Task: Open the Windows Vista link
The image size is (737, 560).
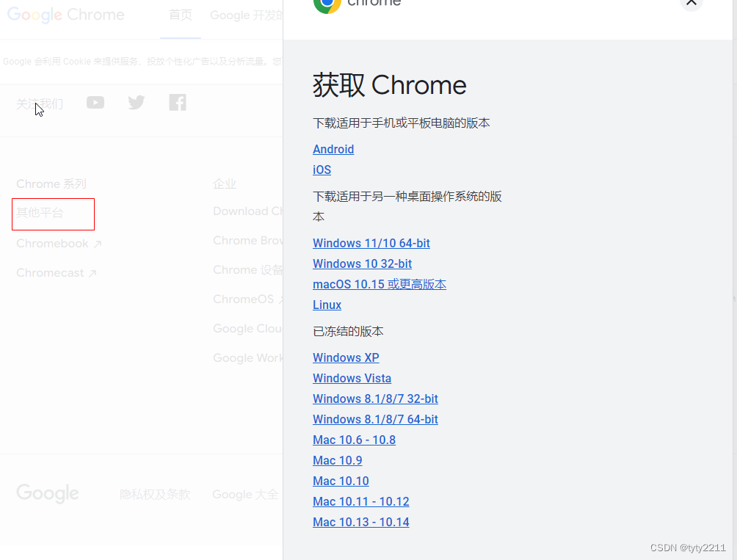Action: pyautogui.click(x=352, y=379)
